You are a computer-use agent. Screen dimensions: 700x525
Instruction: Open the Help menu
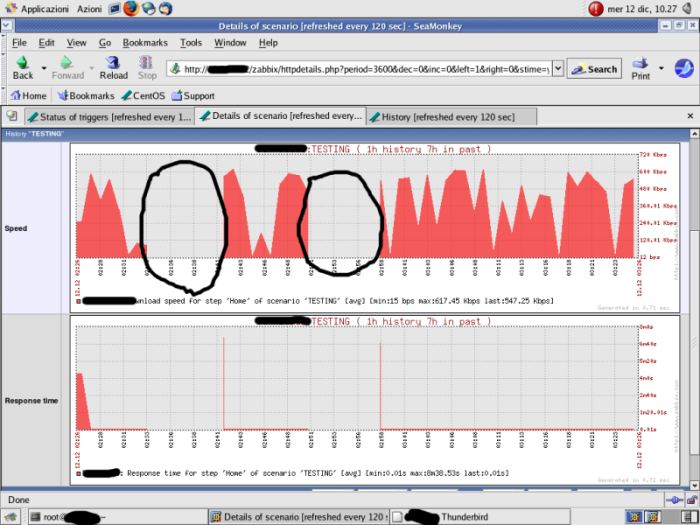268,43
